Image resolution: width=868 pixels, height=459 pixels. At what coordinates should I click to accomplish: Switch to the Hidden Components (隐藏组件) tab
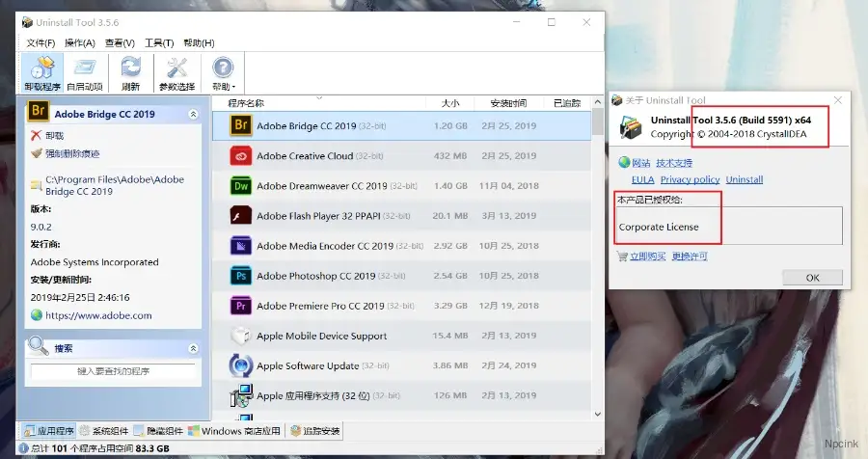[158, 431]
